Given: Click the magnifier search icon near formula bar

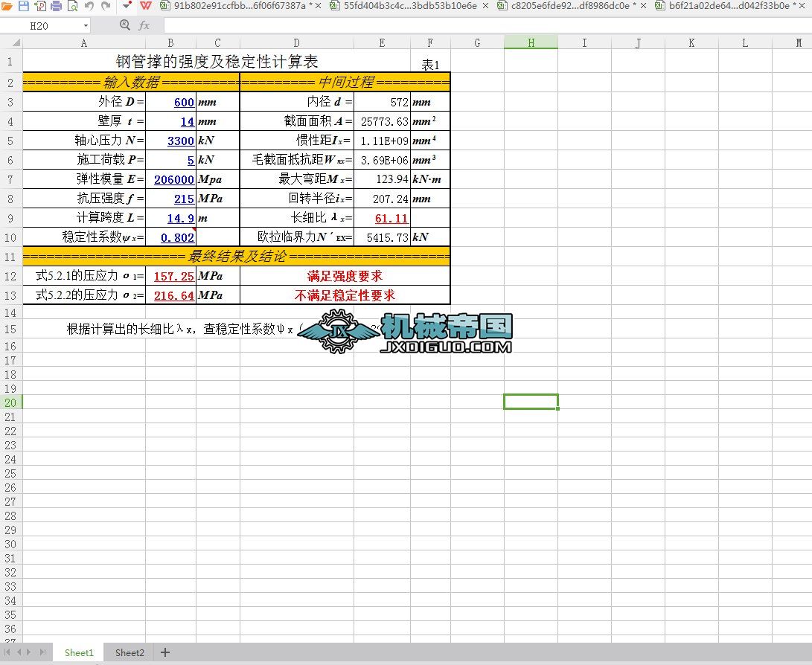Looking at the screenshot, I should tap(124, 25).
